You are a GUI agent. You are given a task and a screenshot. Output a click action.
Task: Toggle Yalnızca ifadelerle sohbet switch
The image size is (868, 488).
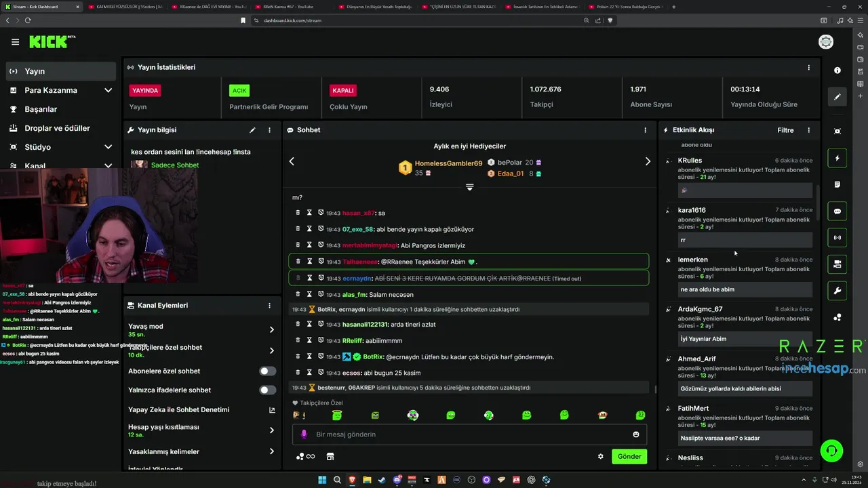pyautogui.click(x=268, y=390)
